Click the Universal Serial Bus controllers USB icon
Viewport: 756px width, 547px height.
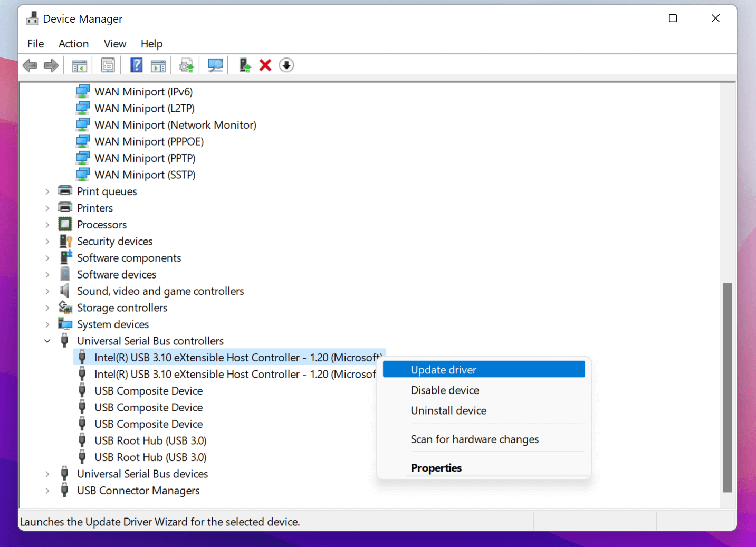64,341
